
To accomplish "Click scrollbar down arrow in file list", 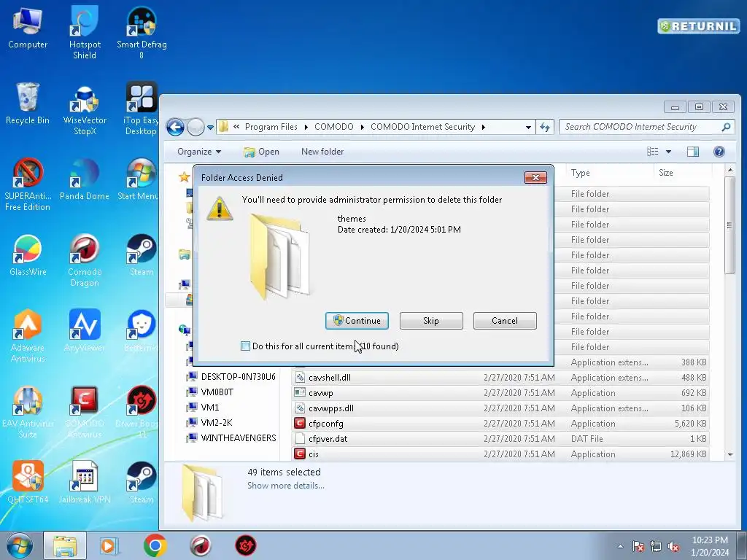I will tap(729, 455).
